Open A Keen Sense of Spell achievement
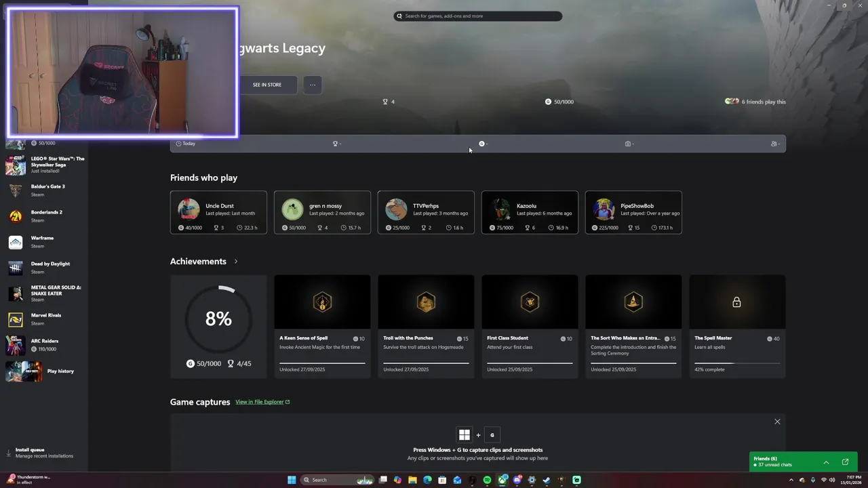The width and height of the screenshot is (868, 488). (x=322, y=326)
